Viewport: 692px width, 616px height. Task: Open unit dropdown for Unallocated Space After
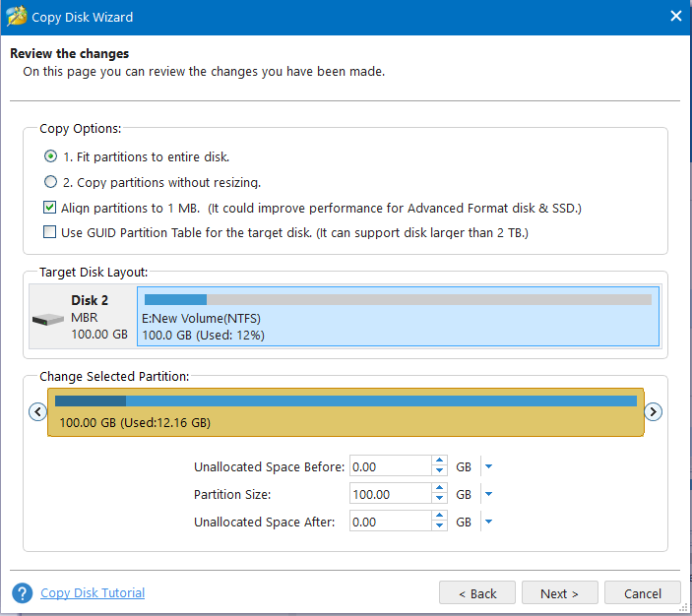pos(488,522)
